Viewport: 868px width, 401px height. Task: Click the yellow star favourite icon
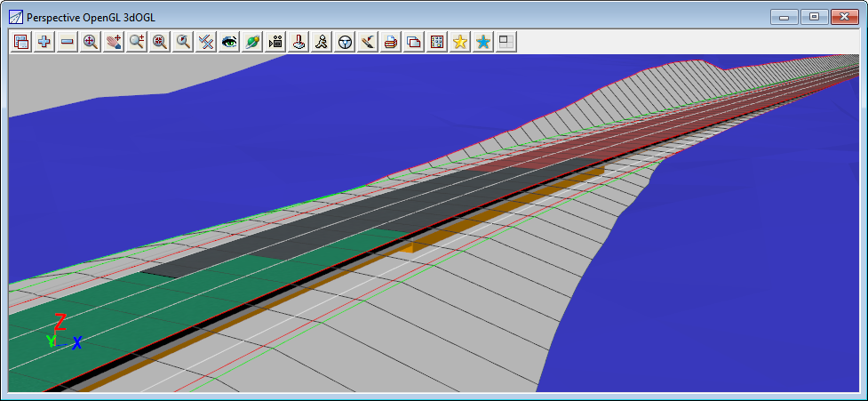(x=460, y=42)
